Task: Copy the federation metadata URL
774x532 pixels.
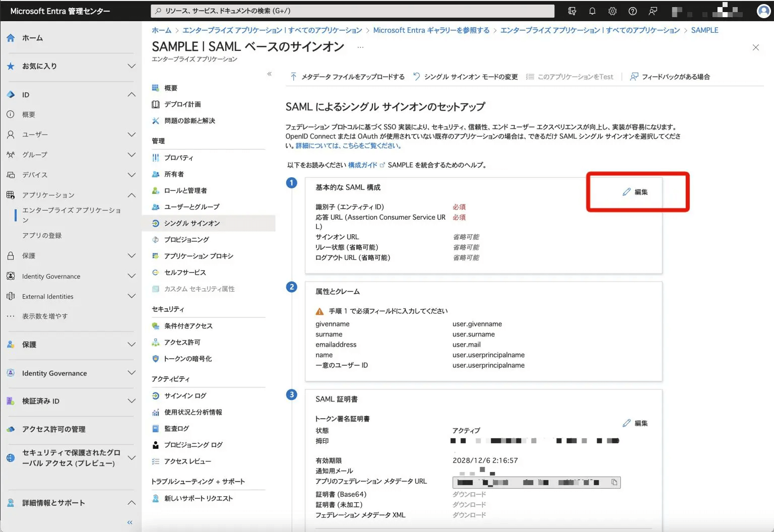Action: (x=614, y=482)
